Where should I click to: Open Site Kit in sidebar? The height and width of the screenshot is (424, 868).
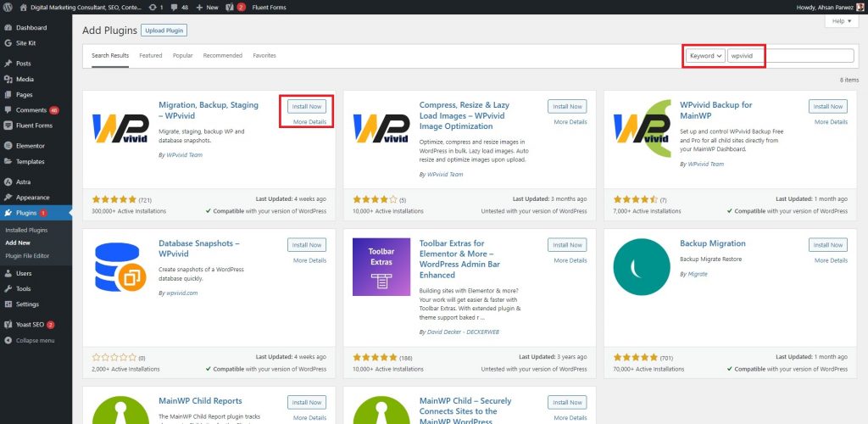(26, 43)
